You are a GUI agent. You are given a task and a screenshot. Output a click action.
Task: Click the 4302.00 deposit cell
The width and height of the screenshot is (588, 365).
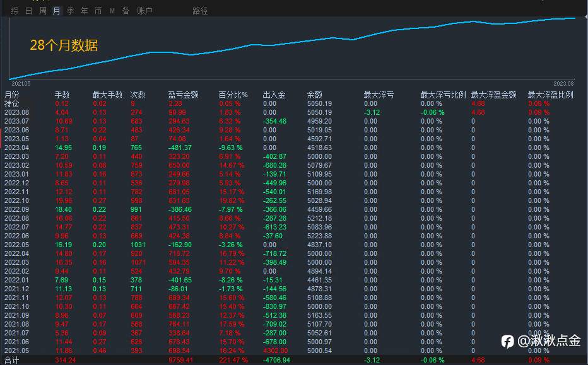[276, 351]
